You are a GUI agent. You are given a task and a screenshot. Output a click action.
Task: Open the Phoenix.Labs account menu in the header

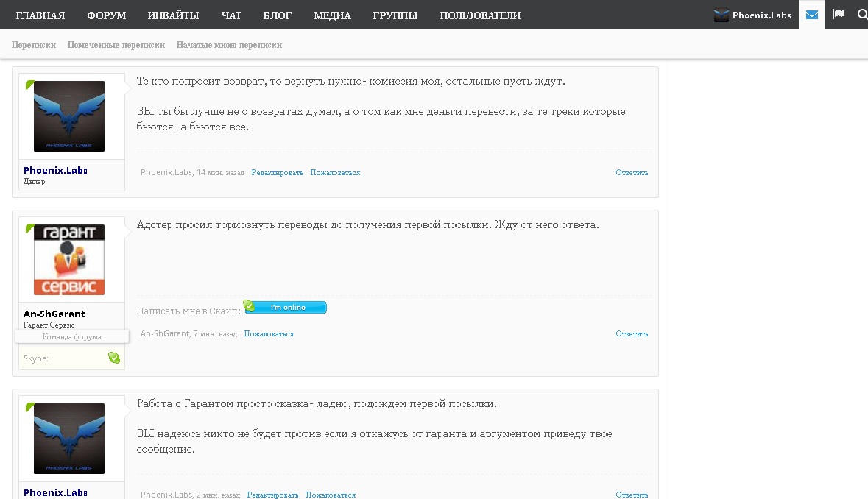point(752,15)
